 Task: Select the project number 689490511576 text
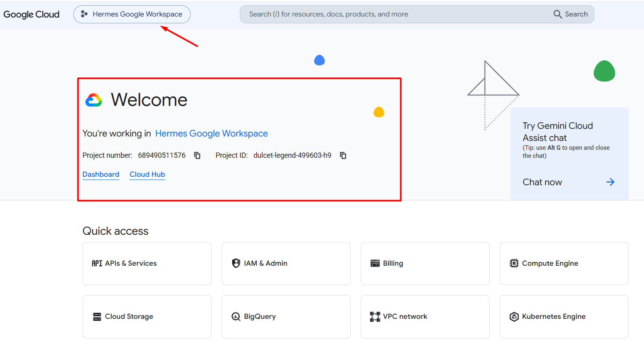pos(162,155)
